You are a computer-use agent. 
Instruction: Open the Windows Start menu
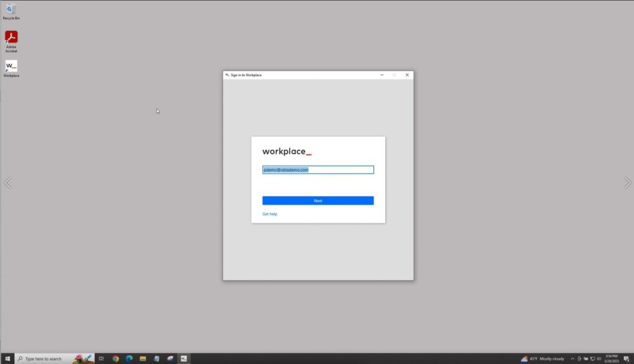[x=7, y=358]
